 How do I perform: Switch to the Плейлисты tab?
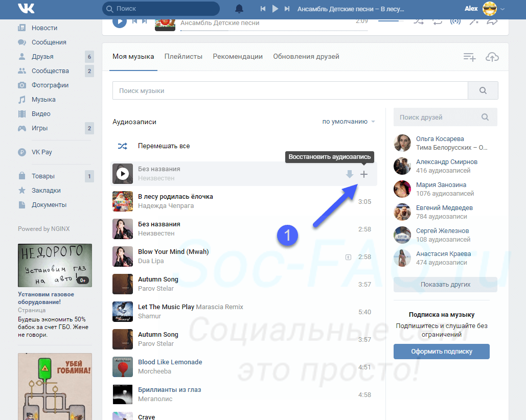point(183,57)
